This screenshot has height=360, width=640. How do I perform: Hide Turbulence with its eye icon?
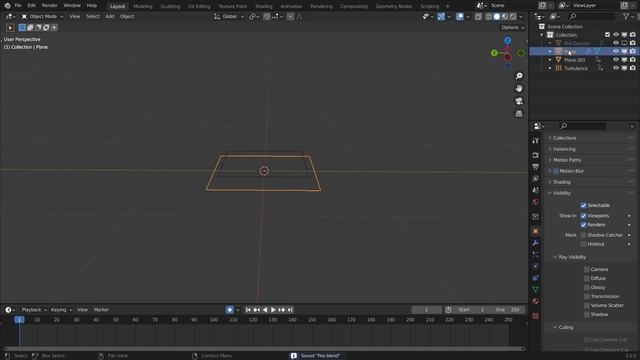pyautogui.click(x=616, y=68)
